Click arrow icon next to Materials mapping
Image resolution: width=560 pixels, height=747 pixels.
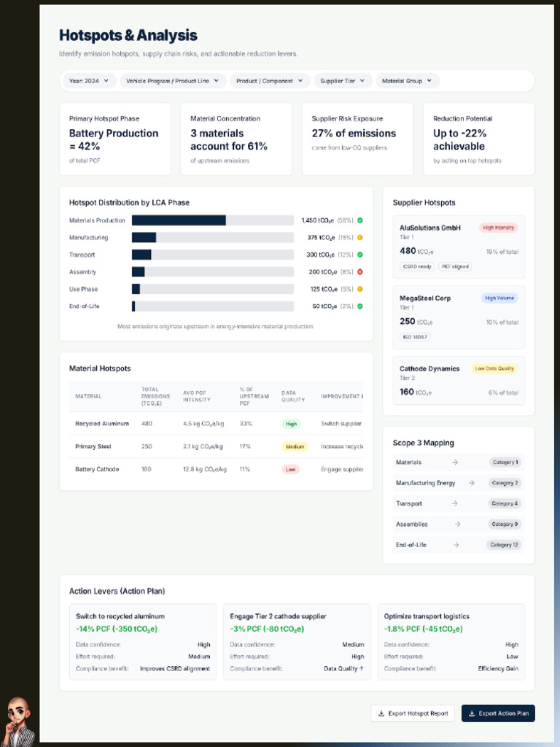(x=455, y=462)
